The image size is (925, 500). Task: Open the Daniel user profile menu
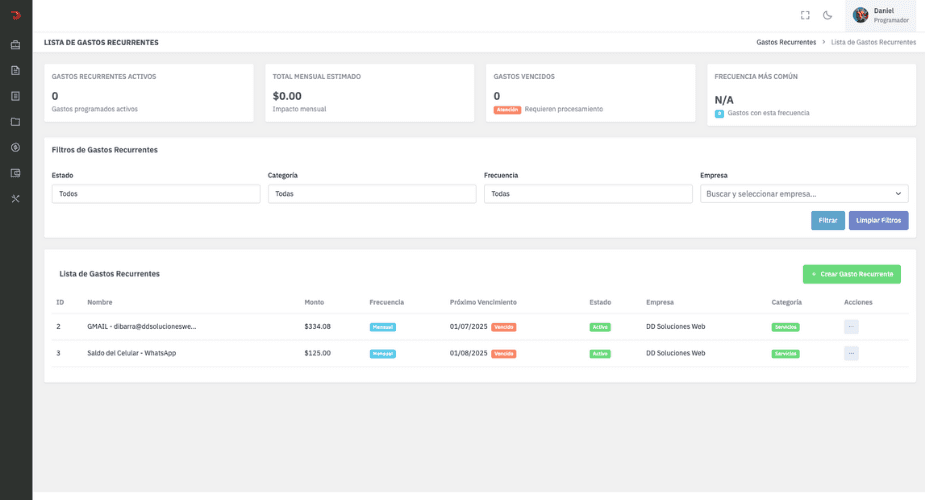pos(884,15)
